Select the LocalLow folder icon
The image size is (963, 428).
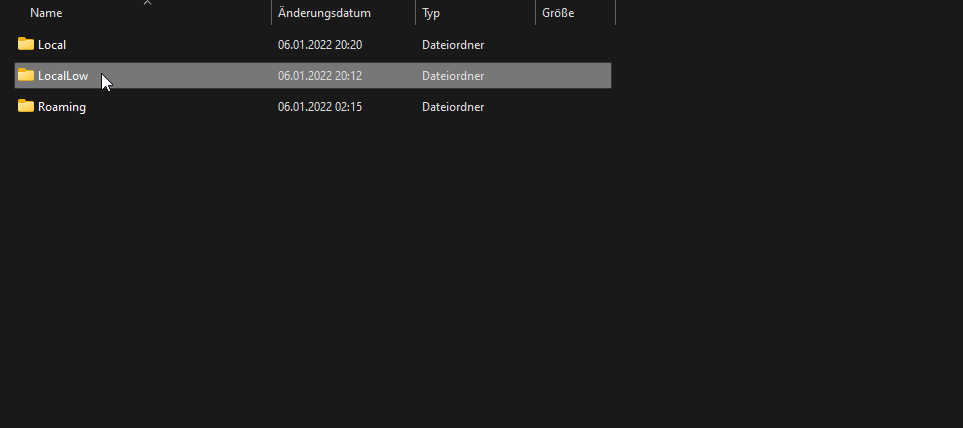coord(26,75)
